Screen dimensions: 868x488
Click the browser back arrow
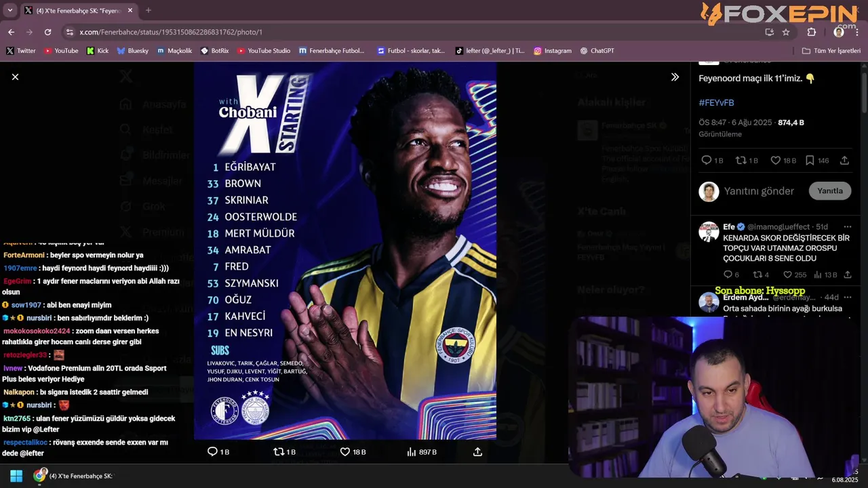11,32
